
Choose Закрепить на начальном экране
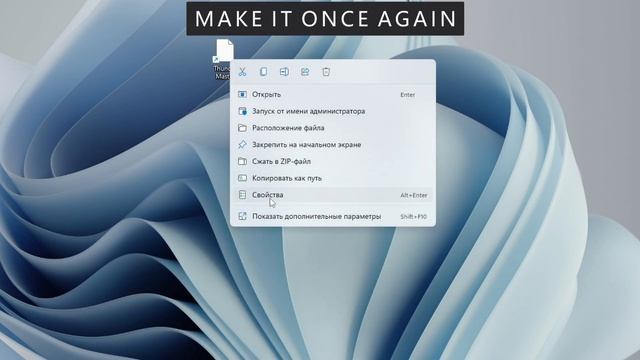coord(333,144)
